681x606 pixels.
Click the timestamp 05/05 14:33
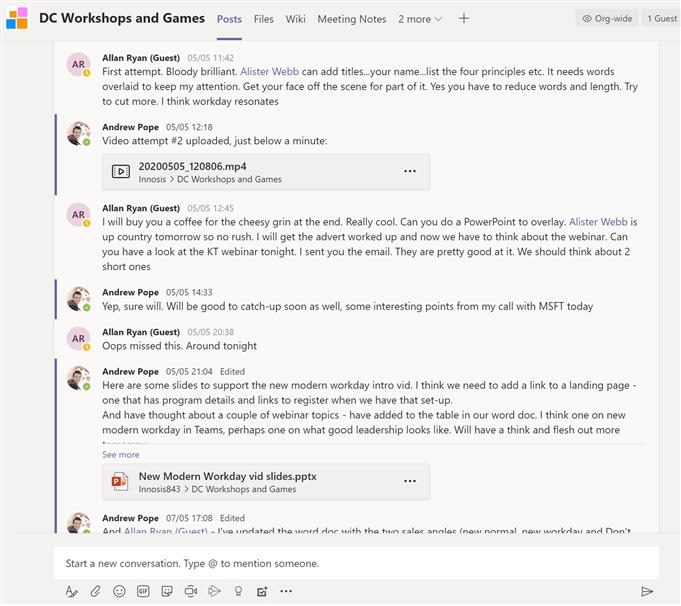189,292
